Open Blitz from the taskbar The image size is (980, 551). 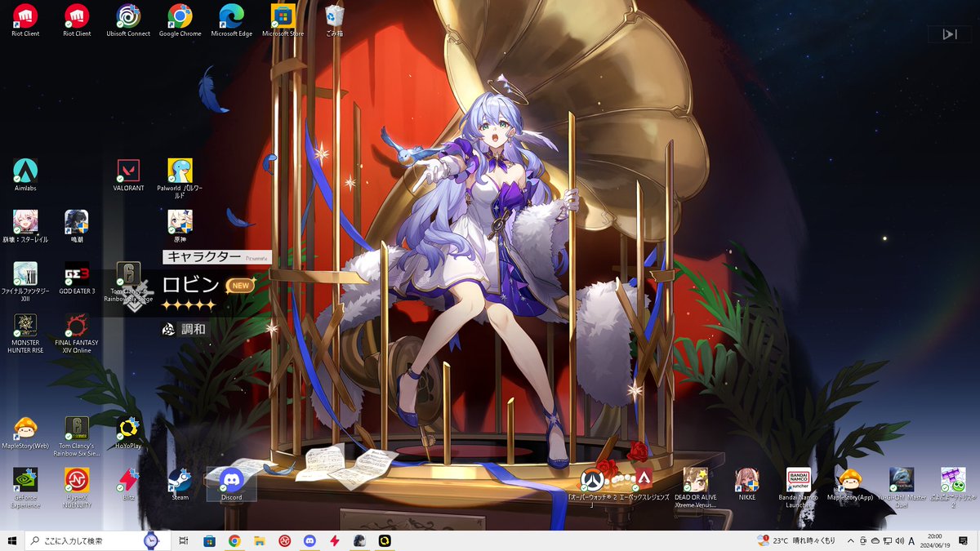pos(335,540)
